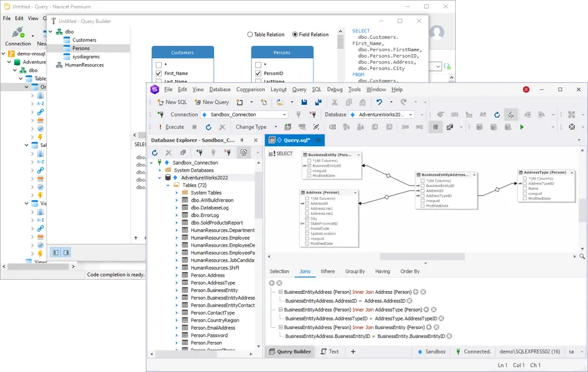Select the Table Relation radio button
588x372 pixels.
pyautogui.click(x=250, y=35)
